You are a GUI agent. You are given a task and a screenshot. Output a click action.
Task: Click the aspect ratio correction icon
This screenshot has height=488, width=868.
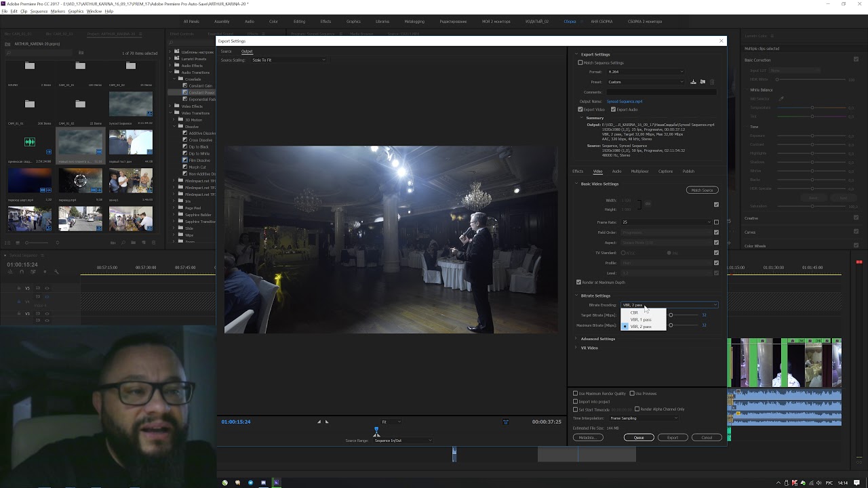tap(505, 422)
